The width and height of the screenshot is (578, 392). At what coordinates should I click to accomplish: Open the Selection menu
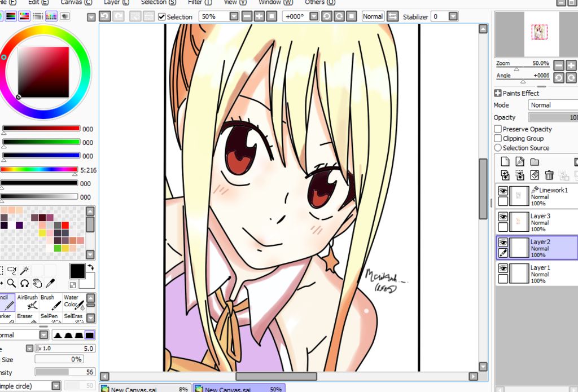click(x=159, y=2)
